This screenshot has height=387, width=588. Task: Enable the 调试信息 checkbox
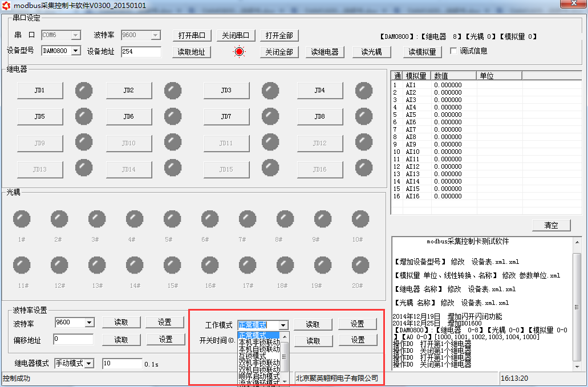pyautogui.click(x=453, y=51)
